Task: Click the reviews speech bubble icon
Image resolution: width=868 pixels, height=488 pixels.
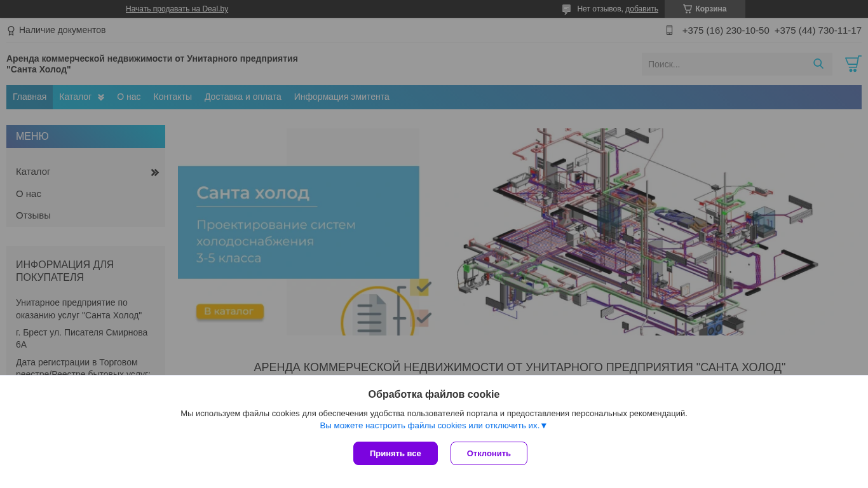Action: 566,9
